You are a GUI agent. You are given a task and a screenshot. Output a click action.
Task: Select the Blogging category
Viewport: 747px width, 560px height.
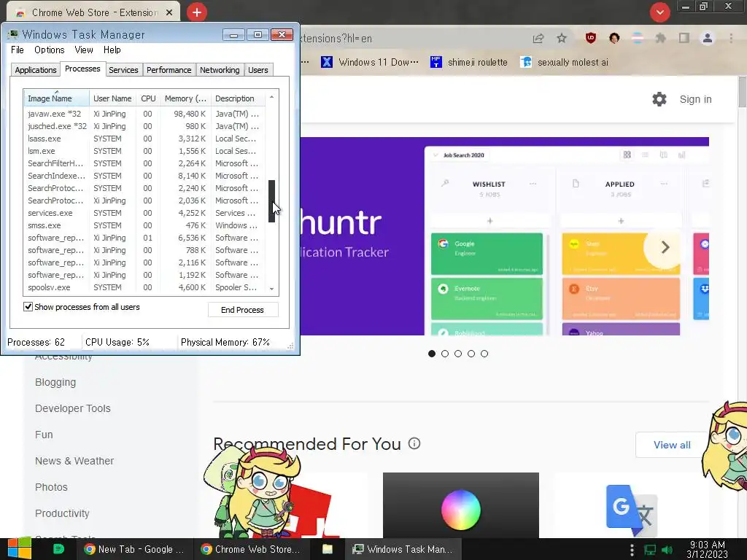pyautogui.click(x=55, y=382)
